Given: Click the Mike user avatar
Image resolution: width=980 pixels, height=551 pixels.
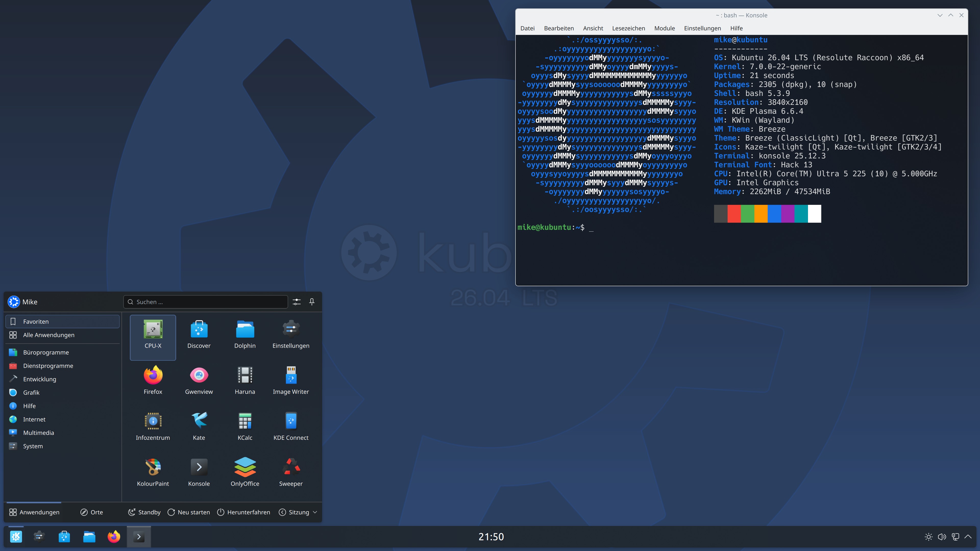Looking at the screenshot, I should (x=14, y=302).
